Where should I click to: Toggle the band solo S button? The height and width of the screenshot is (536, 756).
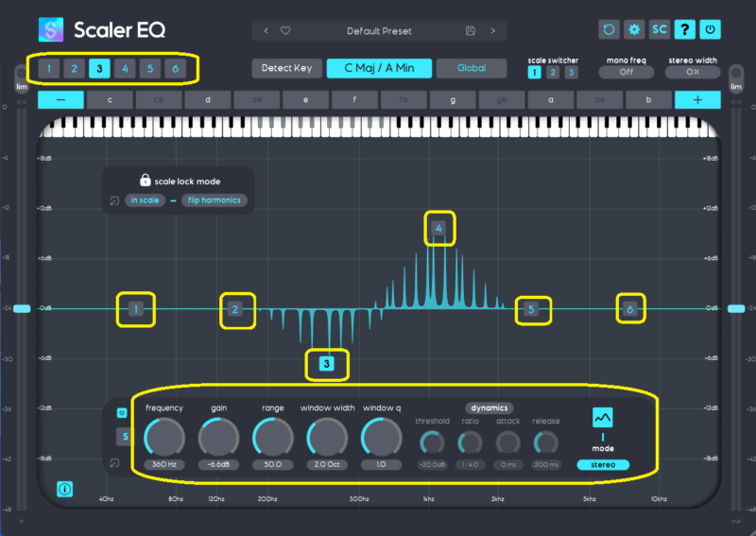pyautogui.click(x=124, y=436)
